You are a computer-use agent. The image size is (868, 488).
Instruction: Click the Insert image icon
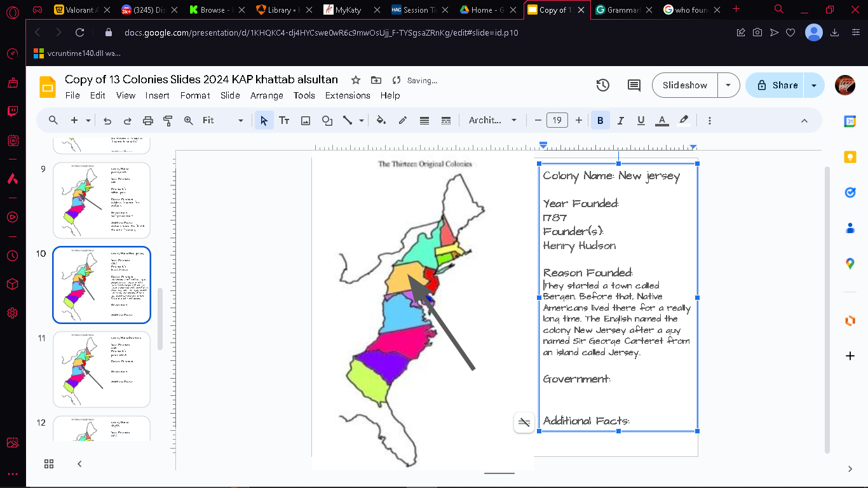(x=306, y=120)
